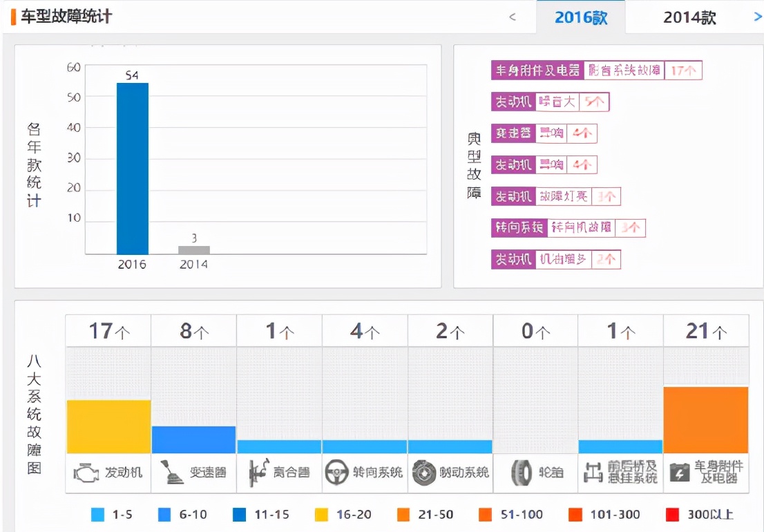Image resolution: width=764 pixels, height=532 pixels.
Task: Click the 0个 count above 轮胎
Action: point(536,331)
